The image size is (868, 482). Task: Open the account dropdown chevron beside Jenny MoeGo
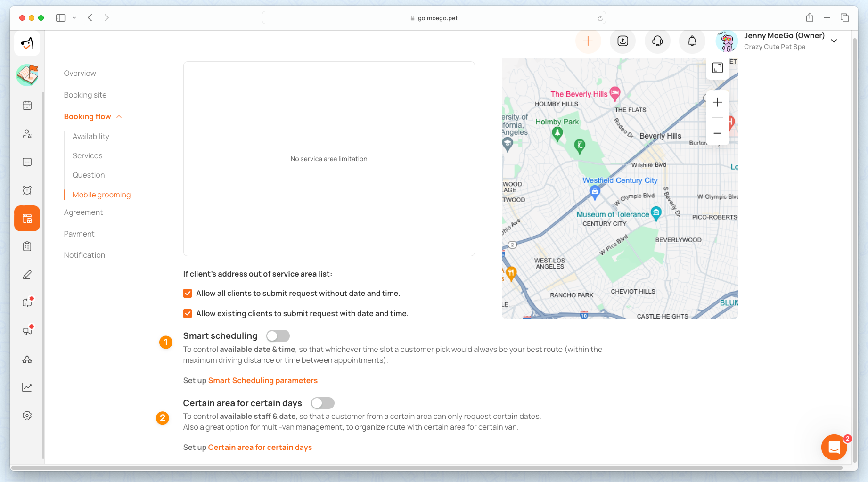[x=834, y=41]
